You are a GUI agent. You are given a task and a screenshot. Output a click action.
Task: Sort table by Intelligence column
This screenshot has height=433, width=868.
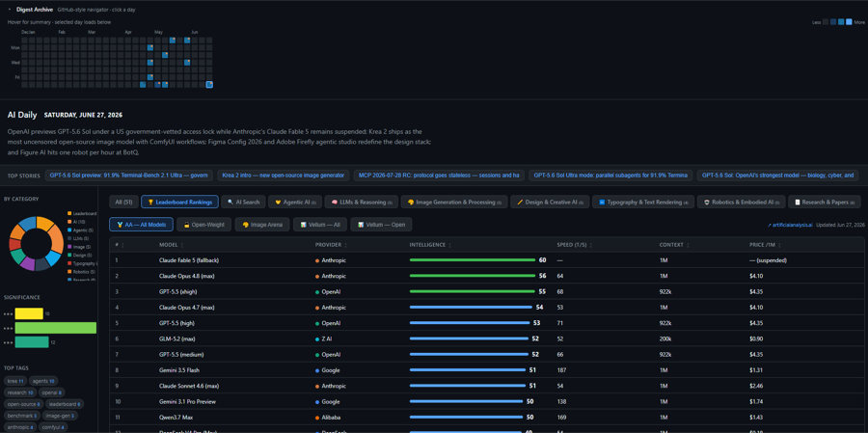pyautogui.click(x=431, y=245)
